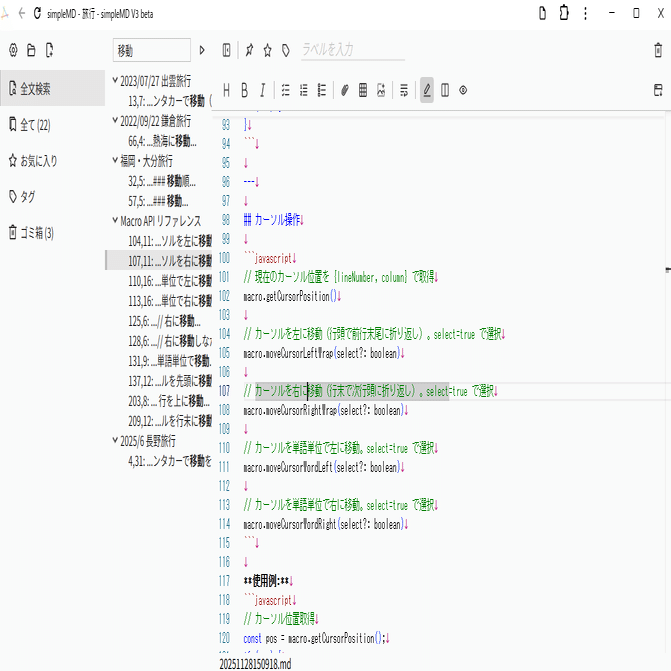This screenshot has height=671, width=671.
Task: Click the open folder icon
Action: click(31, 50)
